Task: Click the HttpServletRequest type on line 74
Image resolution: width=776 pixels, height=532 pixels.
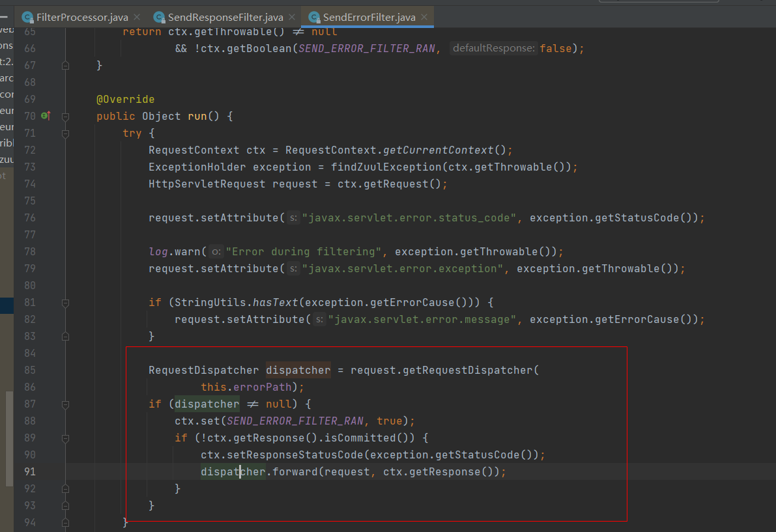Action: click(x=207, y=184)
